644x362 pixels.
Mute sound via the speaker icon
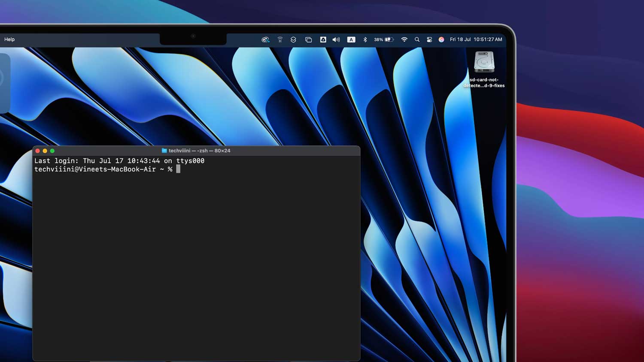pyautogui.click(x=336, y=39)
